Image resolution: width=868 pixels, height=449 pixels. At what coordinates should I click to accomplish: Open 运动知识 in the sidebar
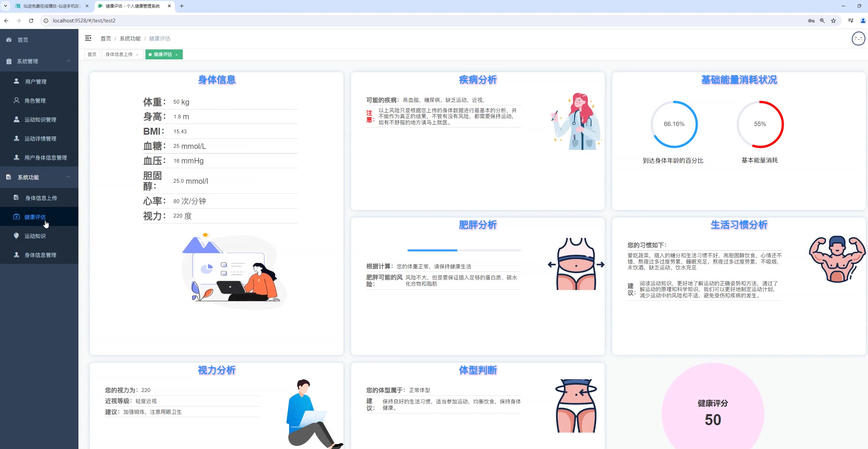[35, 236]
